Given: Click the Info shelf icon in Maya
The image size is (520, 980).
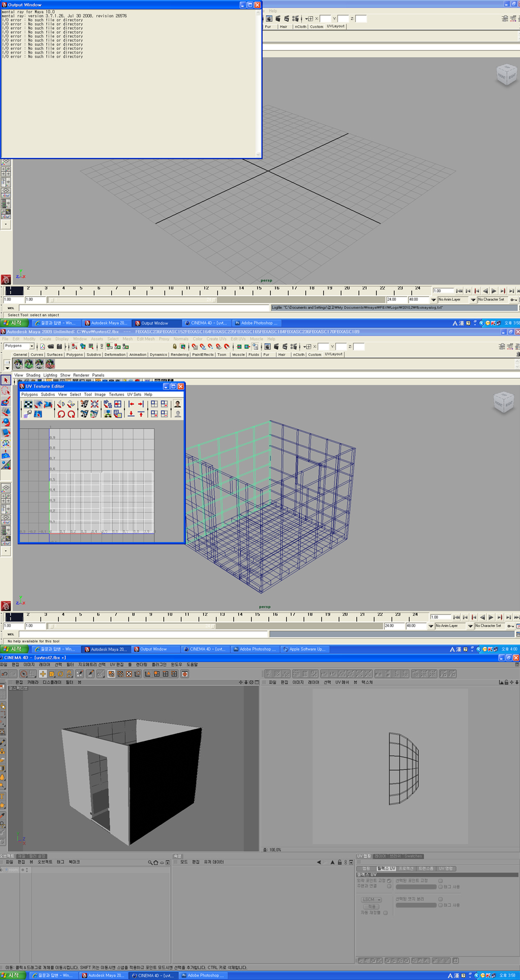Looking at the screenshot, I should click(18, 364).
